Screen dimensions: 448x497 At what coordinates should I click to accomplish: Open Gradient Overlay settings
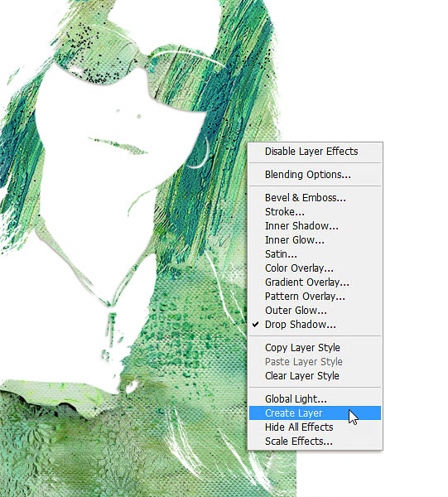click(x=315, y=282)
